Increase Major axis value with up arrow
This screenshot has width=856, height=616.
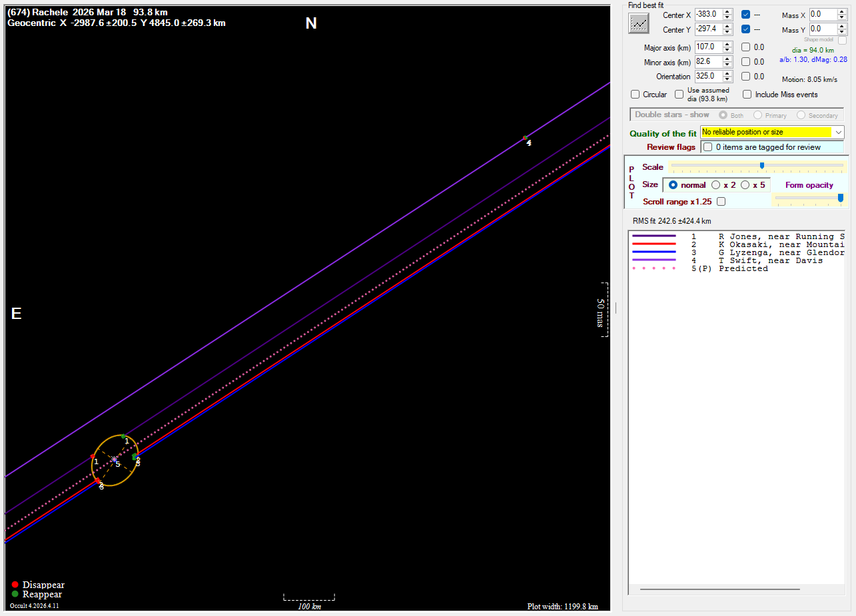[x=727, y=44]
